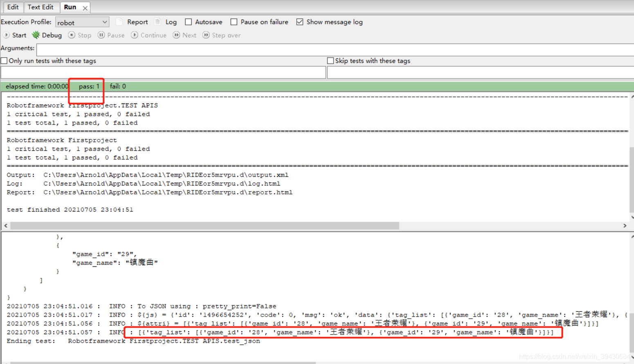
Task: Click the Next step icon
Action: [184, 35]
